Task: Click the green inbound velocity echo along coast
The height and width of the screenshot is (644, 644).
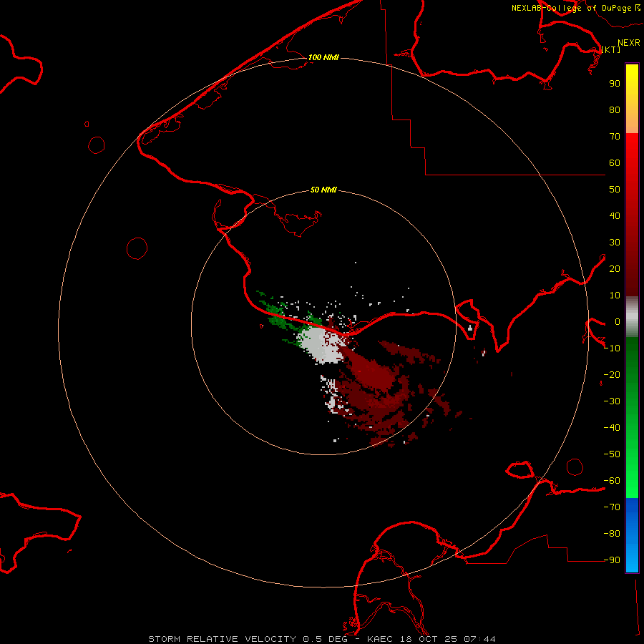Action: point(277,315)
